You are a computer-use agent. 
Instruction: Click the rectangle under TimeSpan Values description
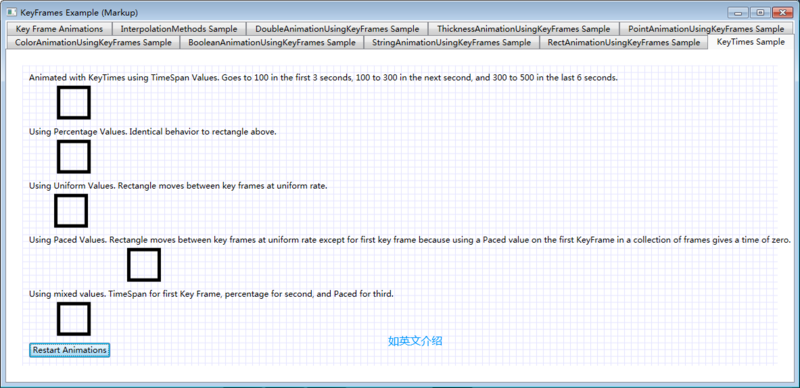pyautogui.click(x=74, y=102)
